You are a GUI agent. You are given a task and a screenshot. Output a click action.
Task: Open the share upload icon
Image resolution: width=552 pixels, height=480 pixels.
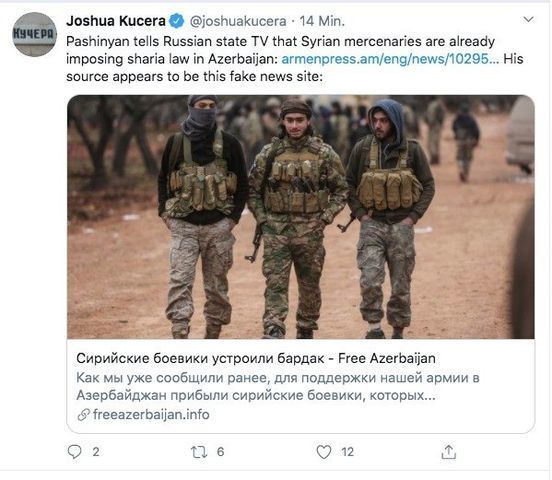[x=448, y=452]
